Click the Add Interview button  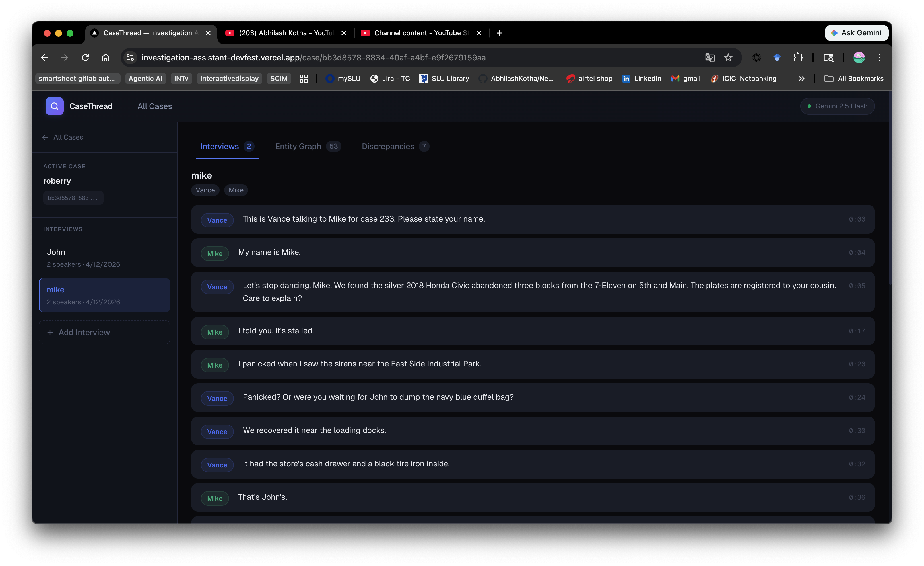tap(104, 332)
